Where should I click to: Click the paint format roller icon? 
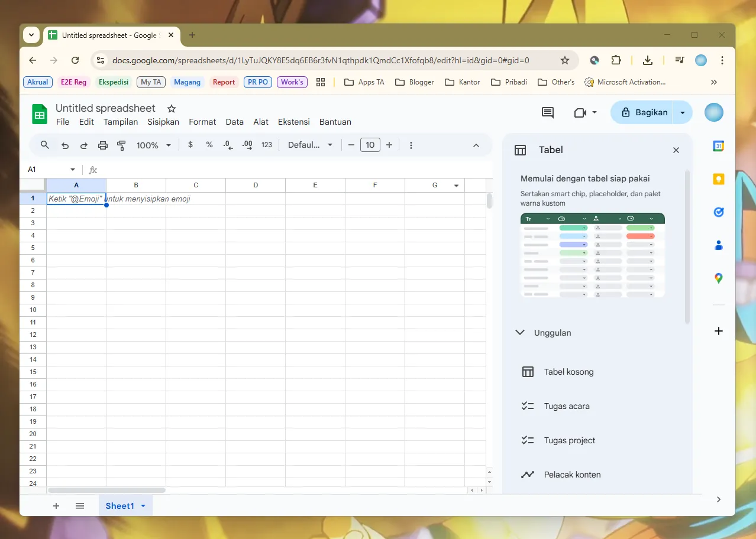[122, 145]
